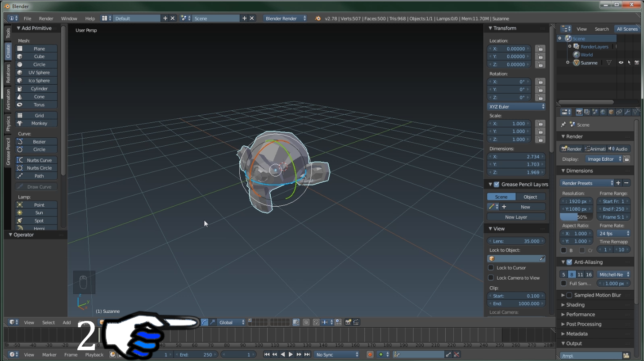Collapse the Scene tree in Outliner

(560, 39)
